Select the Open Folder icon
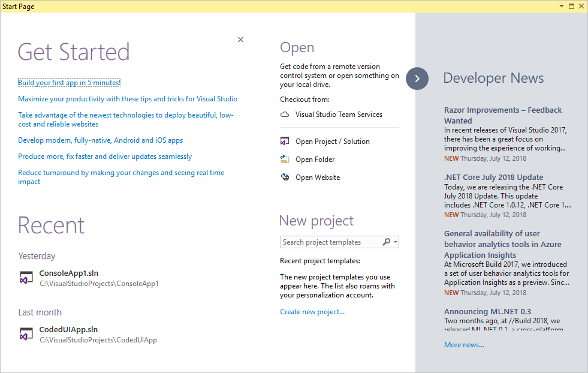Viewport: 588px width, 373px height. coord(285,159)
